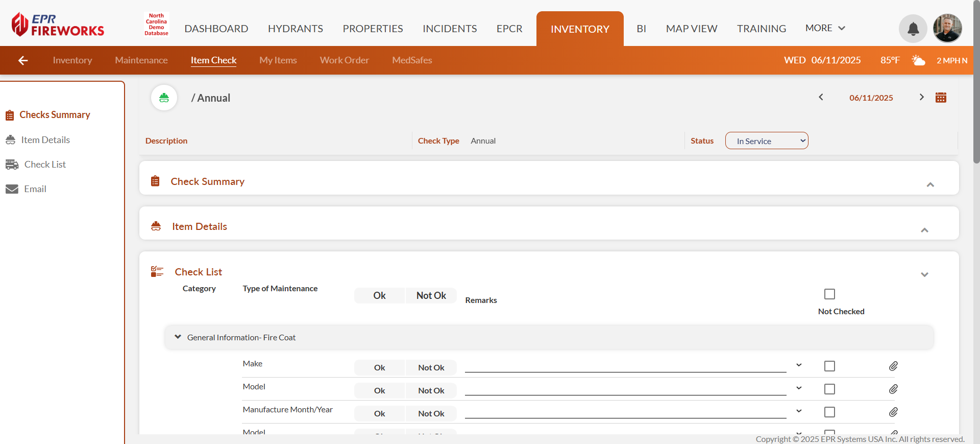
Task: Click the remarks field for Make
Action: pos(625,366)
